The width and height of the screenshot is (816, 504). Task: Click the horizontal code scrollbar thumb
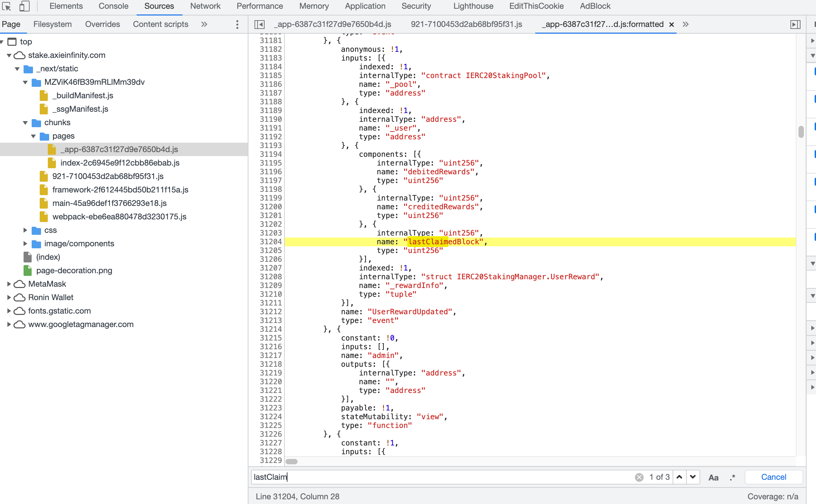[x=292, y=461]
